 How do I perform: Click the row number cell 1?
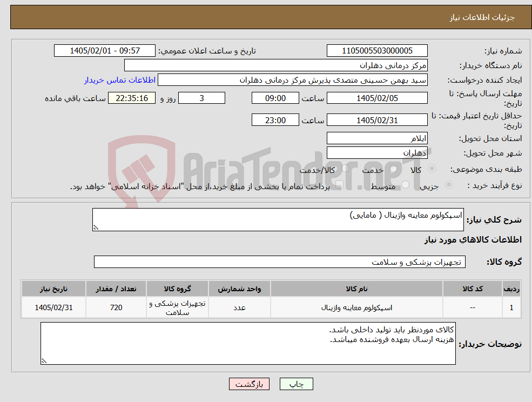coord(511,307)
